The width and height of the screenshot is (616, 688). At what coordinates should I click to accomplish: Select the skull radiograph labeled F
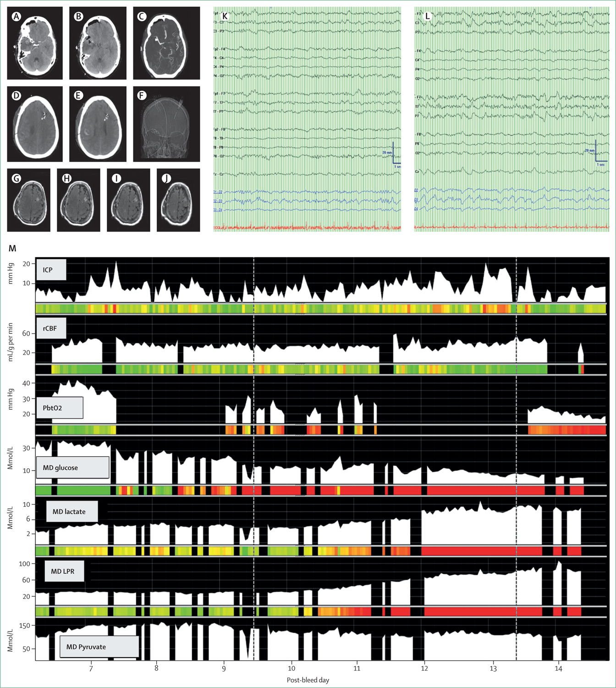(166, 124)
